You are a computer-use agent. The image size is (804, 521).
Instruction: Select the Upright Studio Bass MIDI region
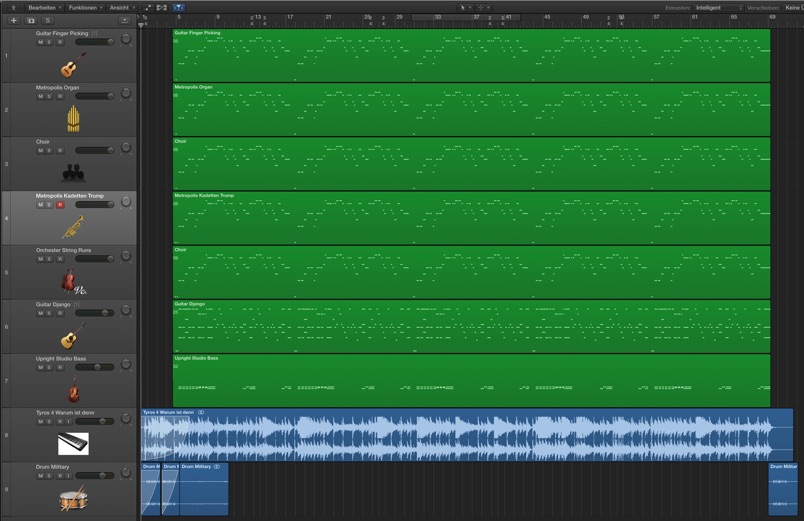pos(471,381)
